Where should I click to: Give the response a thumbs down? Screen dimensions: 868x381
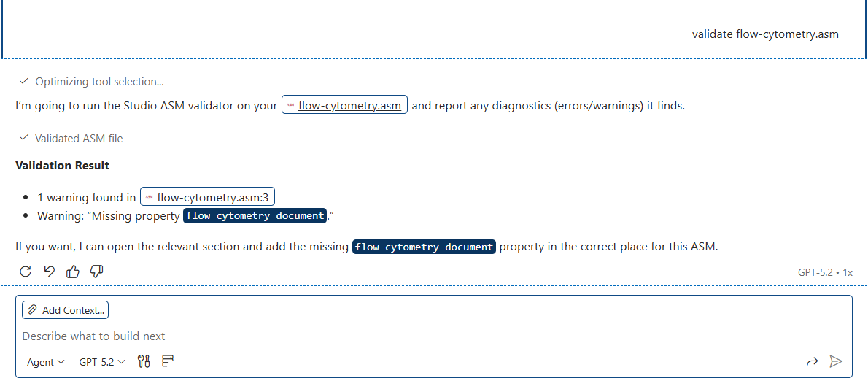point(96,272)
